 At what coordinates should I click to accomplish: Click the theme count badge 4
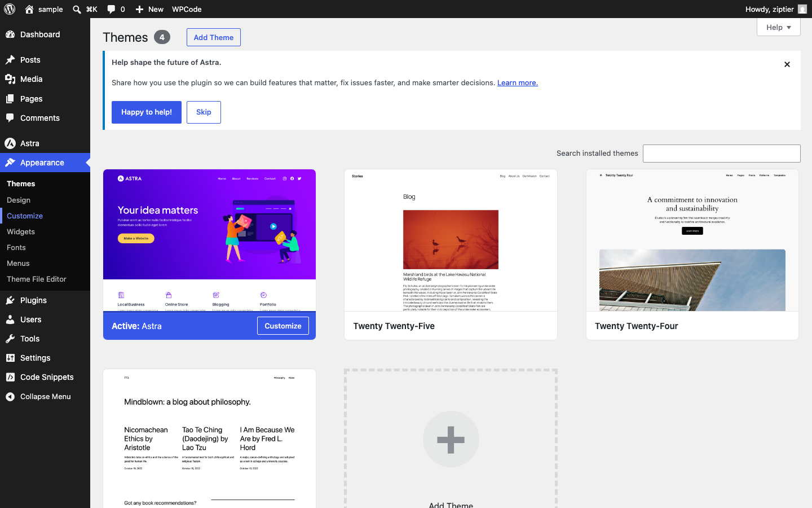pos(162,37)
